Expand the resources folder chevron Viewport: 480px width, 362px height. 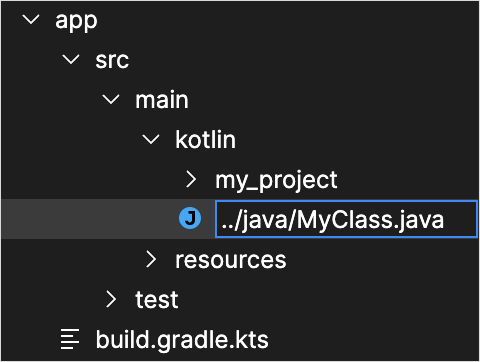click(151, 259)
